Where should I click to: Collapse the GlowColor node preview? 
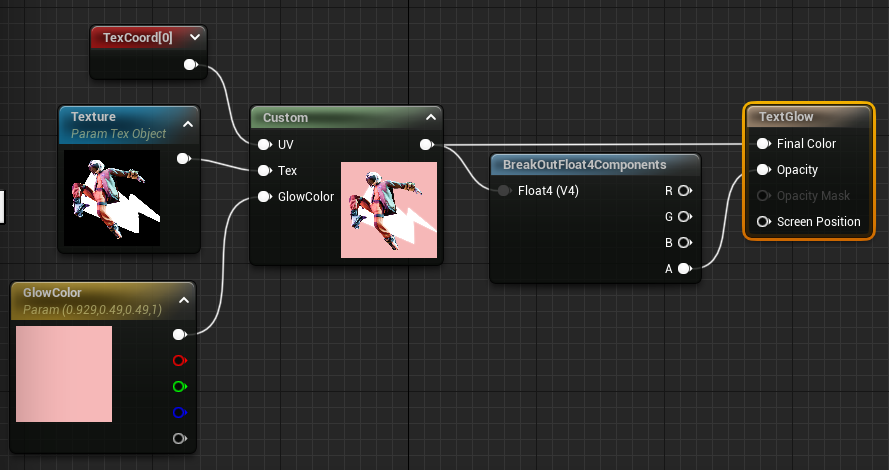tap(184, 299)
